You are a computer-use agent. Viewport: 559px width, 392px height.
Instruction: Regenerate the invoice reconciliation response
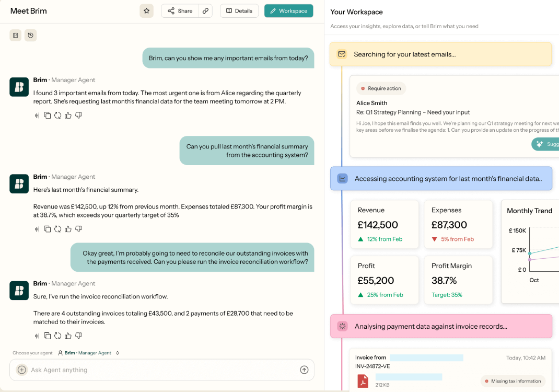(x=57, y=336)
